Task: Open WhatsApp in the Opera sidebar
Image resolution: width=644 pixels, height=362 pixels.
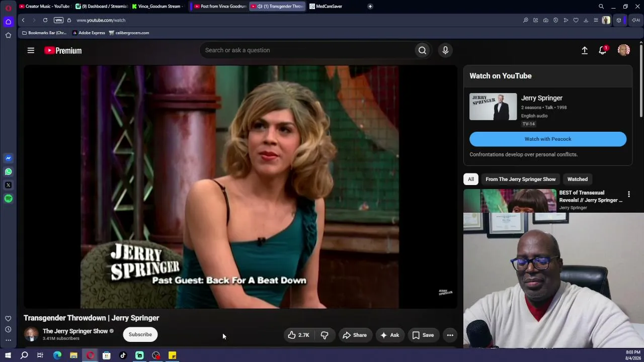Action: click(x=8, y=172)
